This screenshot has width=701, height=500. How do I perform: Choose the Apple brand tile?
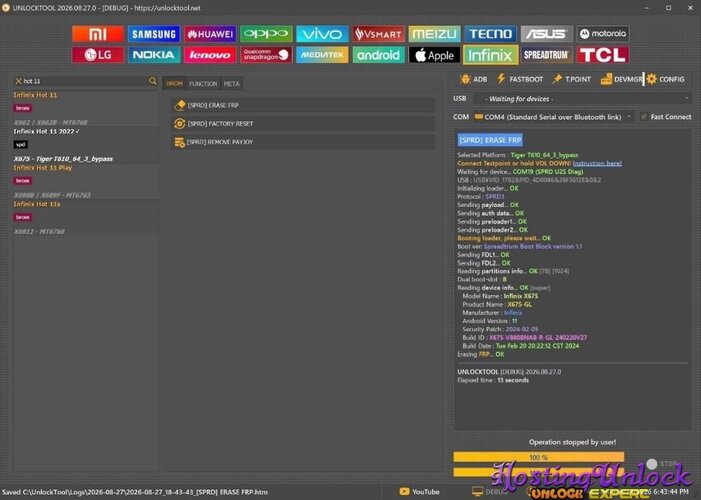(434, 55)
